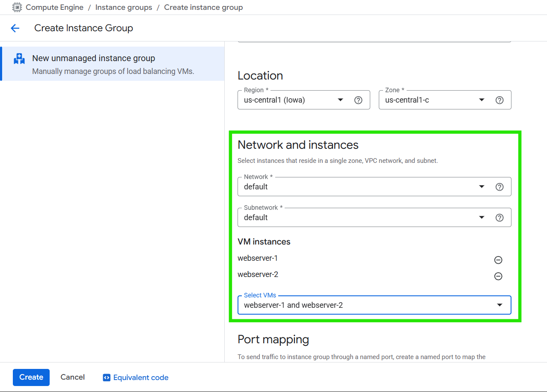This screenshot has width=547, height=392.
Task: Expand the Subnetwork dropdown
Action: [x=482, y=218]
